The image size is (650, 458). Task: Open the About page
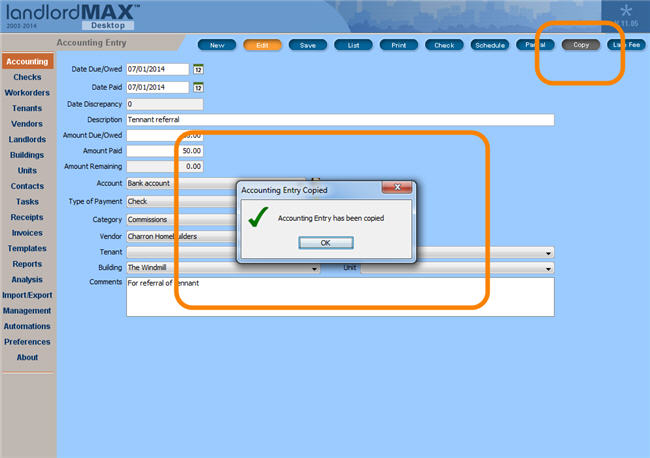pyautogui.click(x=27, y=357)
